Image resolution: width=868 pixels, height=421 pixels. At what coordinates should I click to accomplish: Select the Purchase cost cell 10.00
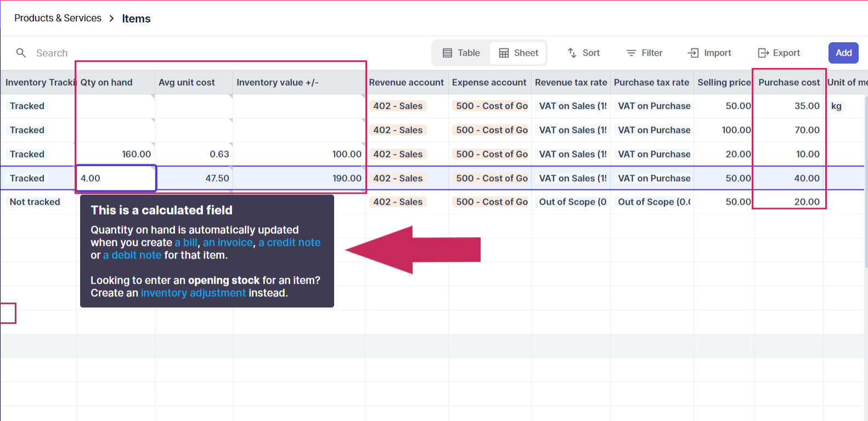pos(789,154)
